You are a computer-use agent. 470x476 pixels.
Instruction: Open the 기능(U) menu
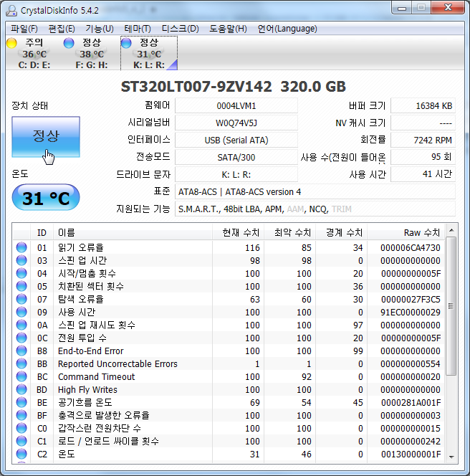(100, 29)
